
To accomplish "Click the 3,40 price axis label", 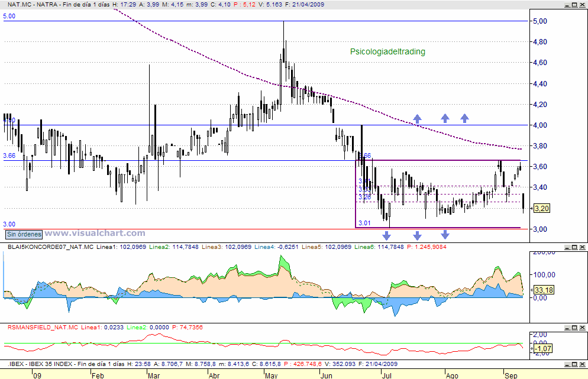I will [x=540, y=187].
